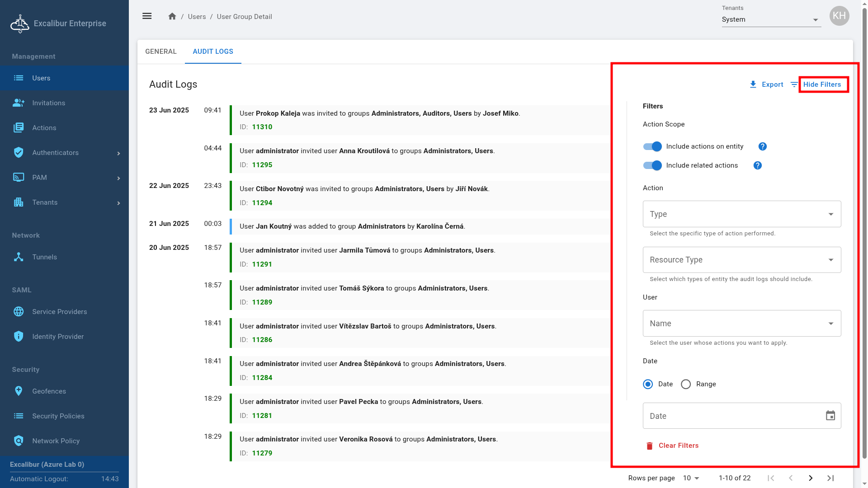Switch to the GENERAL tab
Viewport: 868px width, 488px height.
point(161,52)
